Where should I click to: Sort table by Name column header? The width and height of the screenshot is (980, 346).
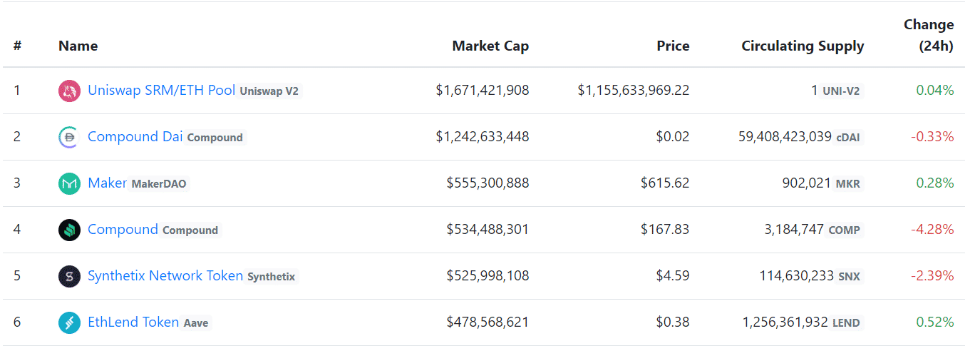[x=78, y=46]
